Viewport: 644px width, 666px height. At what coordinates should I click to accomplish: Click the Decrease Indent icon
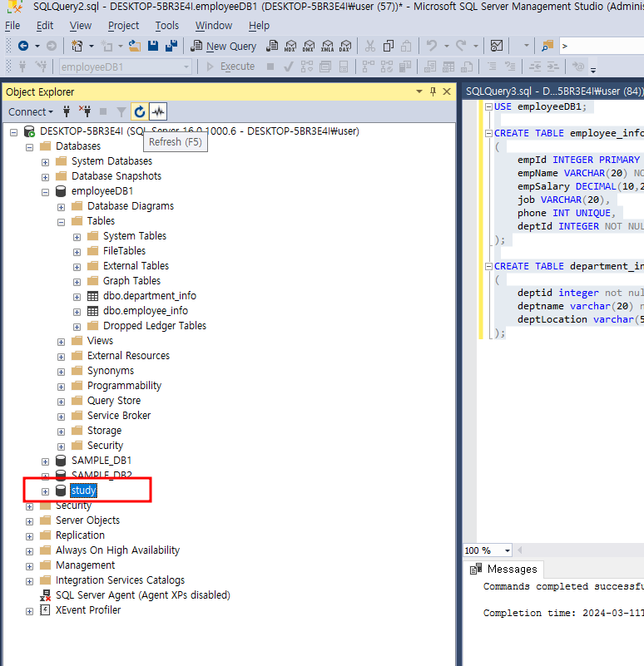(x=535, y=67)
